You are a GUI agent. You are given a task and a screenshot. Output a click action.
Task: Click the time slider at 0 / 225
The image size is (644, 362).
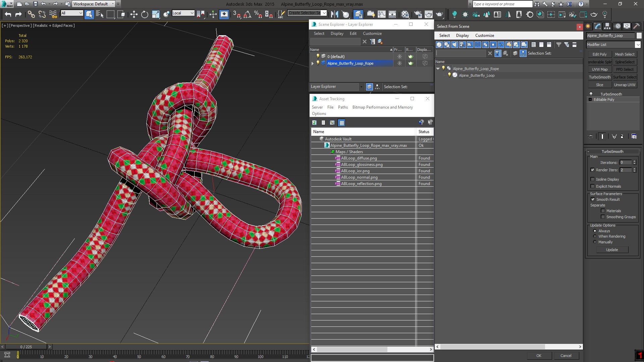[26, 347]
